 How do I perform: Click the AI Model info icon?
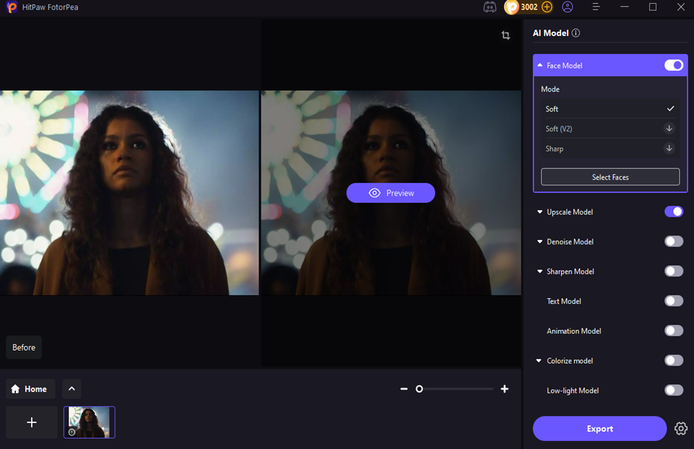[576, 33]
